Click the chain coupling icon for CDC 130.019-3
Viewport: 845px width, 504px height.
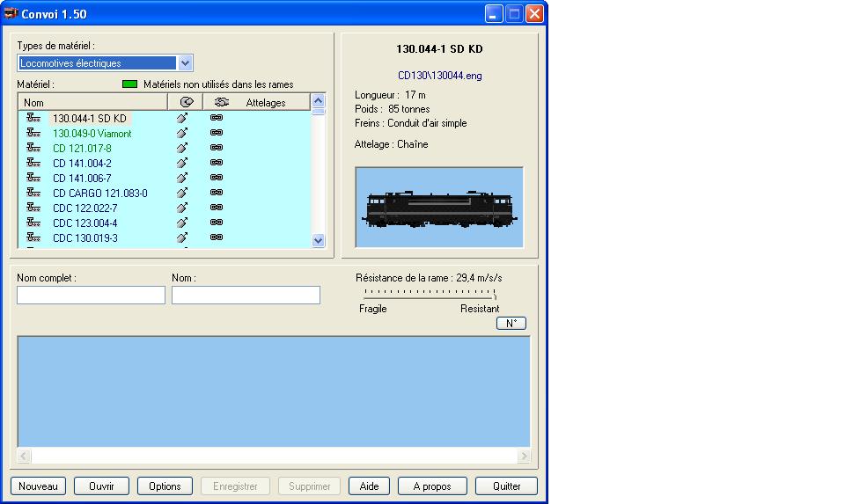tap(217, 237)
